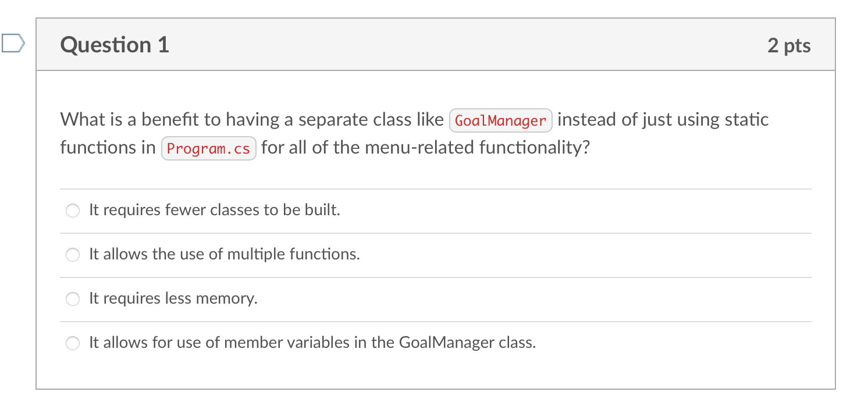Select the "It requires fewer classes" radio button
This screenshot has height=413, width=868.
[x=72, y=211]
